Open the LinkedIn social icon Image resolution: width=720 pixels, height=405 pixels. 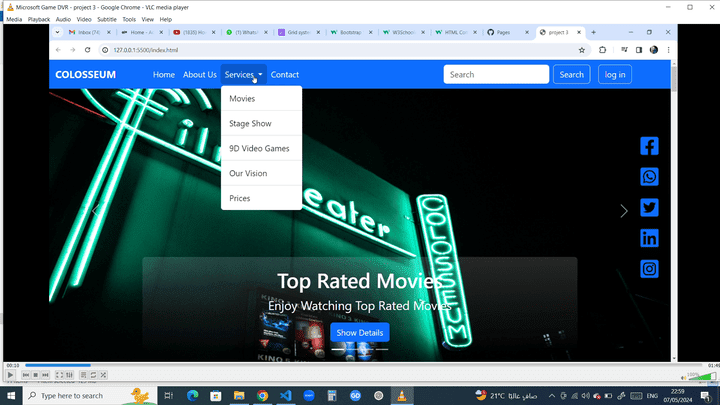click(649, 238)
